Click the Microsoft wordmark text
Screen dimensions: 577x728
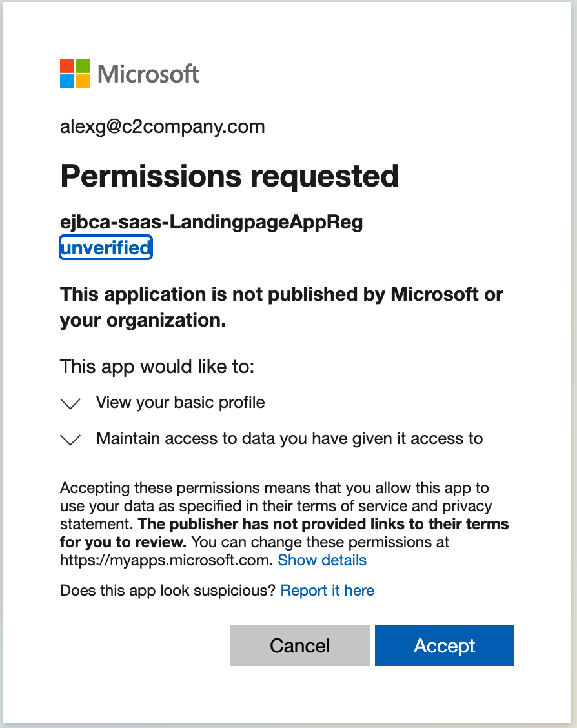click(x=148, y=74)
